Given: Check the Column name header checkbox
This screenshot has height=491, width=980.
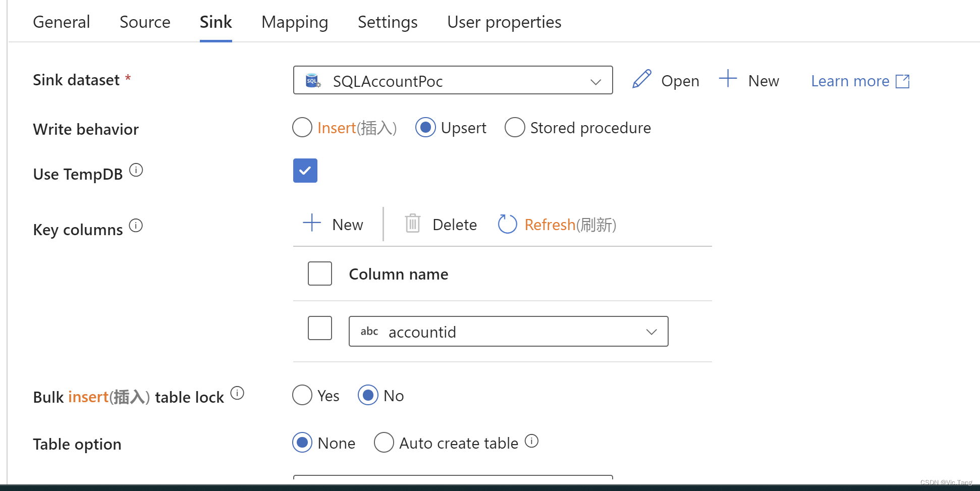Looking at the screenshot, I should [x=319, y=274].
